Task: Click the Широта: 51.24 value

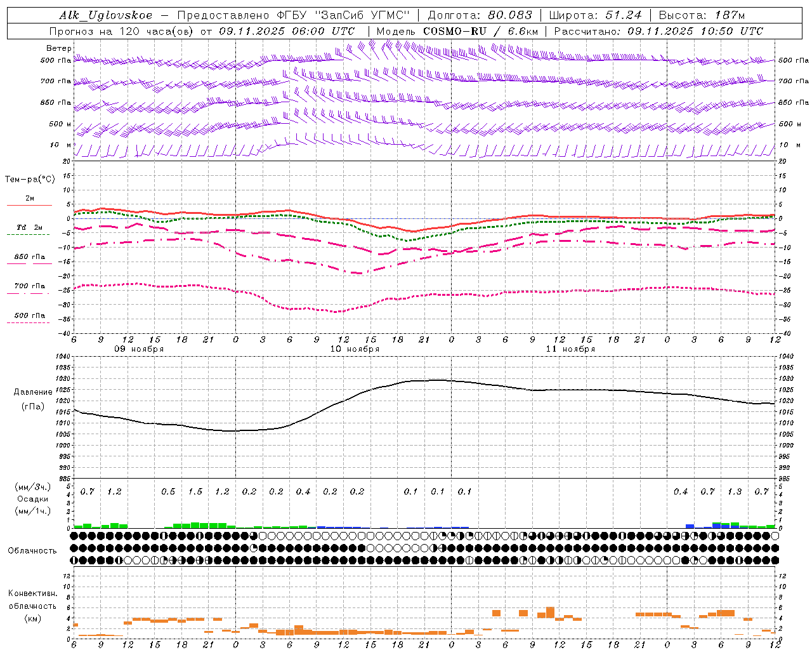Action: coord(595,15)
